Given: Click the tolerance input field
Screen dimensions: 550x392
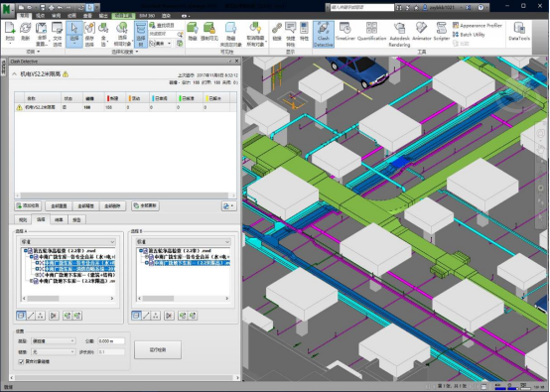Looking at the screenshot, I should [x=111, y=340].
